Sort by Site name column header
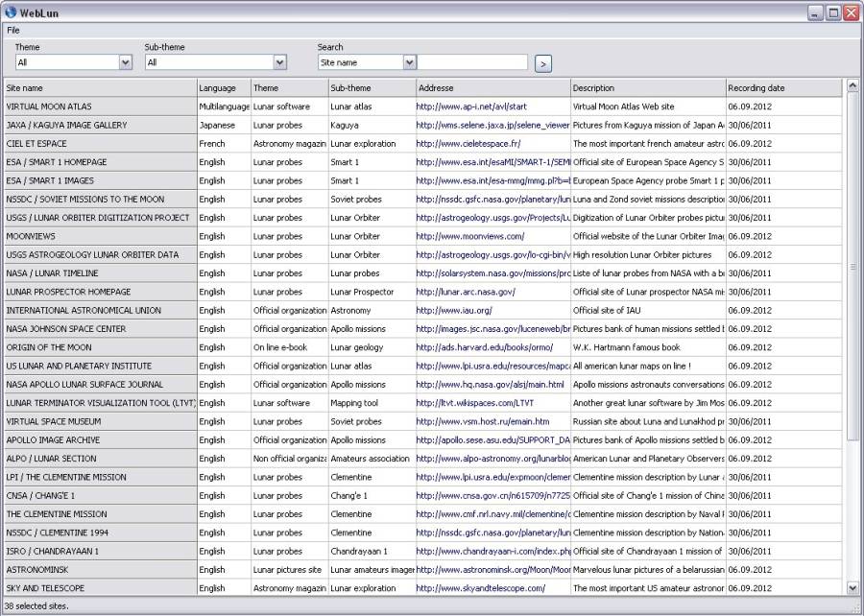This screenshot has width=864, height=616. [x=100, y=88]
